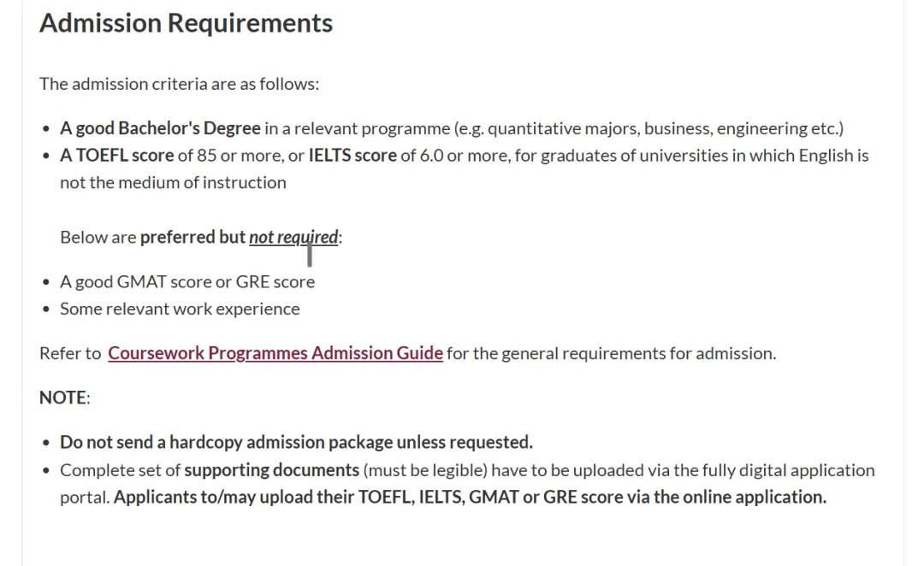Click "The admission criteria are as follows" sentence
The width and height of the screenshot is (924, 566).
coord(179,84)
